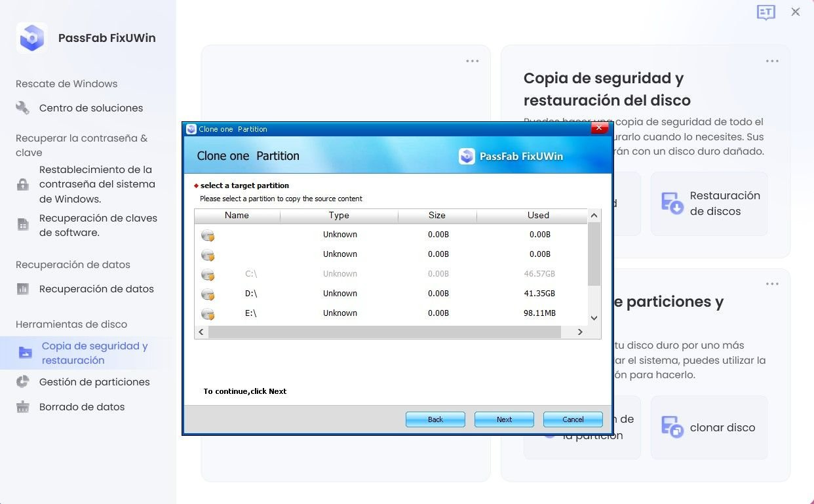The width and height of the screenshot is (814, 504).
Task: Click the PassFab FixUWin logo
Action: pos(31,37)
